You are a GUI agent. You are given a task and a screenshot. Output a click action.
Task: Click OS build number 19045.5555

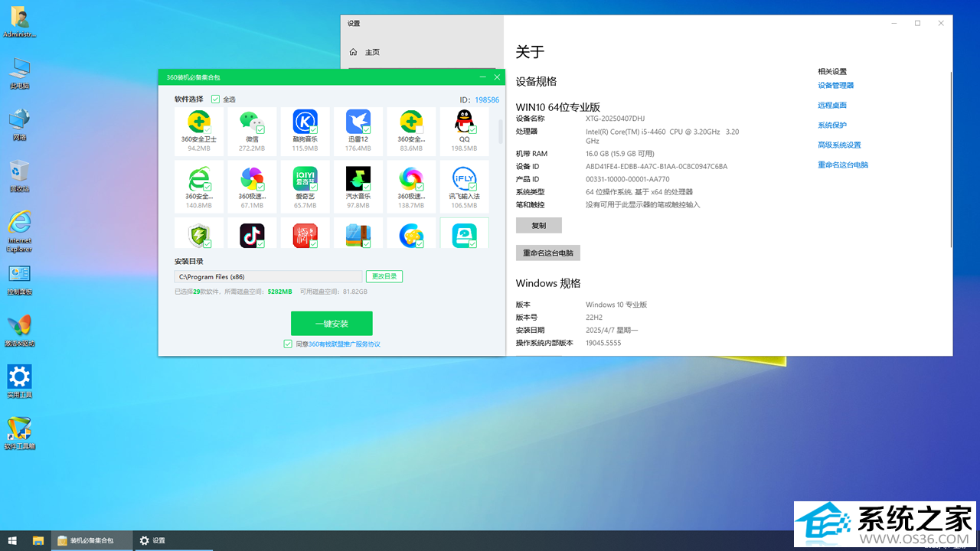tap(603, 343)
